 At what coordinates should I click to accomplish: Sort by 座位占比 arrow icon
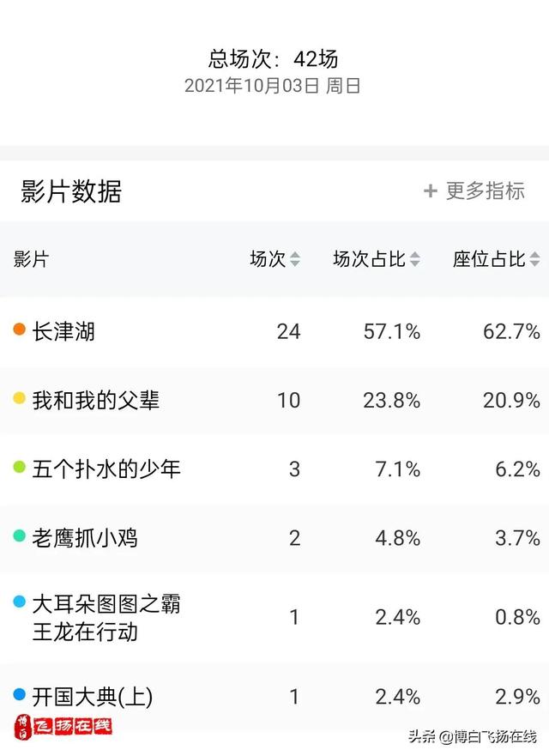(534, 259)
